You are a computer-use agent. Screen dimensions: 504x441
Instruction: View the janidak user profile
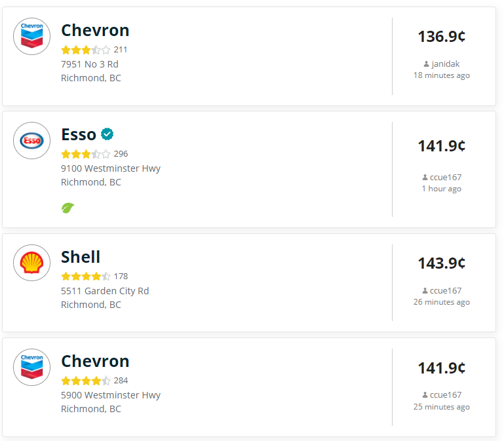(x=446, y=64)
